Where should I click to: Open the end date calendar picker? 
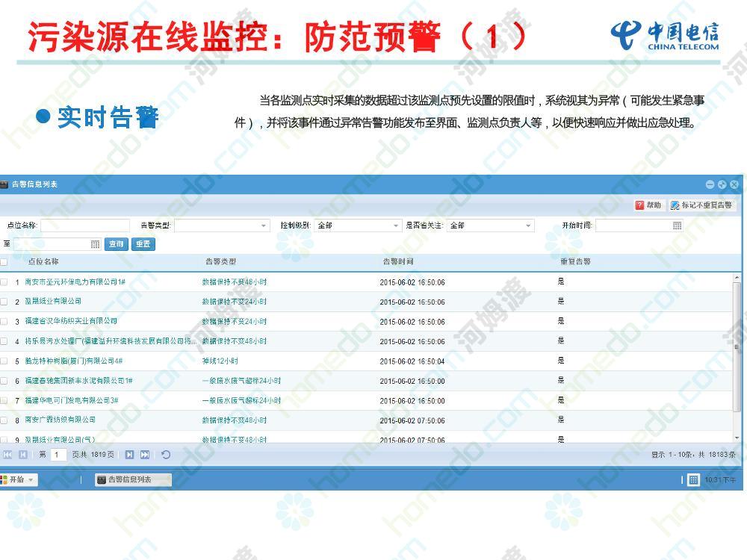coord(96,244)
